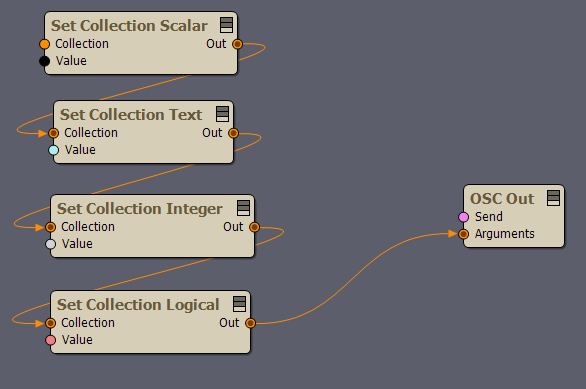Image resolution: width=586 pixels, height=389 pixels.
Task: Open the Set Collection Text node menu icon
Action: click(x=222, y=114)
